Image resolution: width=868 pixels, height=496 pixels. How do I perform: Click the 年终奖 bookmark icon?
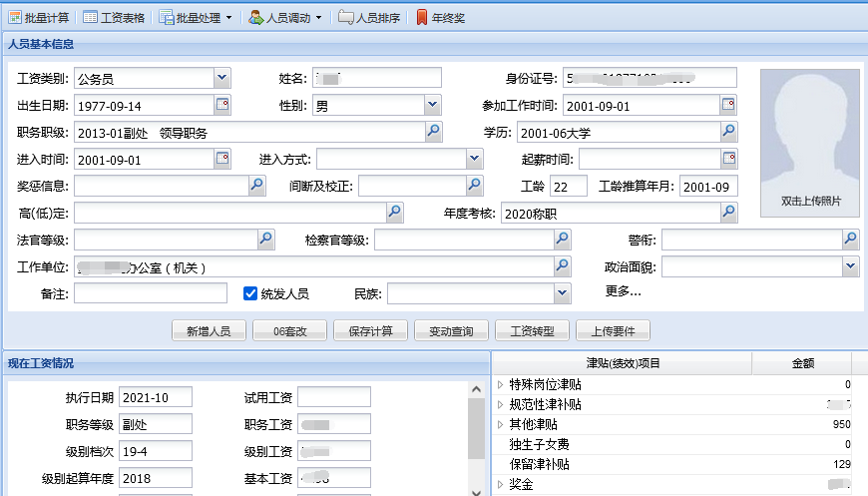tap(422, 17)
